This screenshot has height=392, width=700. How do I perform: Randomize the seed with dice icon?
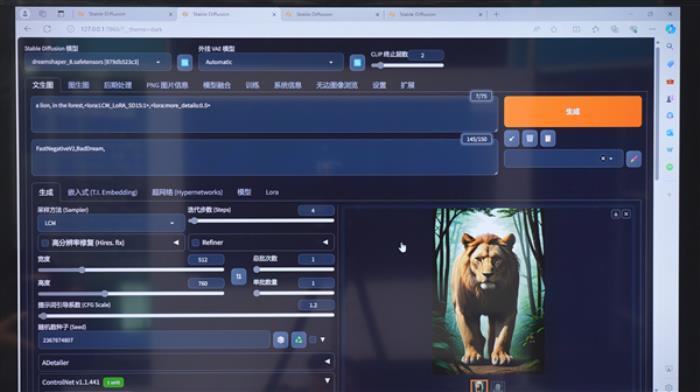pos(280,340)
